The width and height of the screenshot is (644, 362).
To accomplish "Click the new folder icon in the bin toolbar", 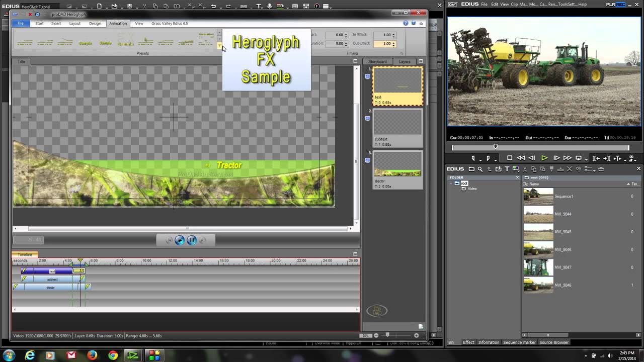I will pyautogui.click(x=471, y=169).
